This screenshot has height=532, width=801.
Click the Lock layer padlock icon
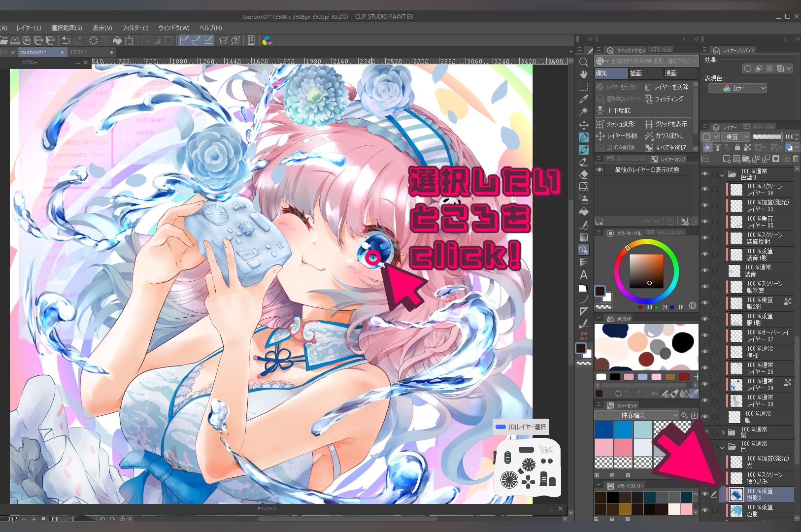[x=737, y=147]
